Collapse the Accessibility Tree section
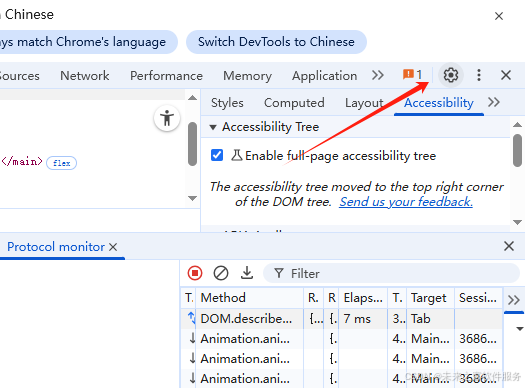Screen dimensions: 525x388 [213, 127]
